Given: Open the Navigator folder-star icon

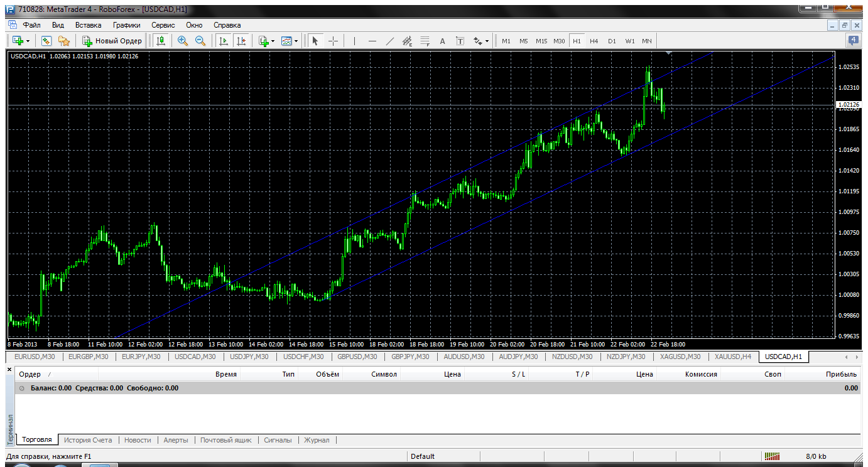Looking at the screenshot, I should pos(63,41).
